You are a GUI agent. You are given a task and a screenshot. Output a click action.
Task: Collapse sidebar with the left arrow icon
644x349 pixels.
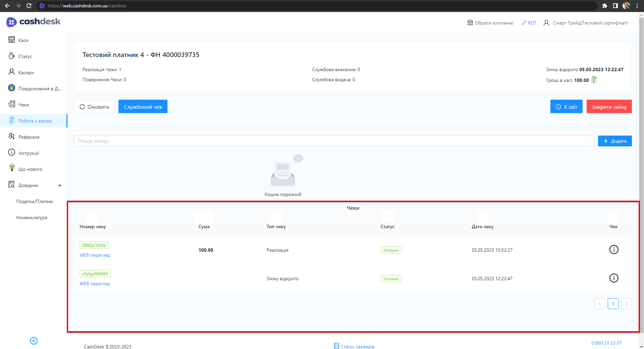[34, 341]
